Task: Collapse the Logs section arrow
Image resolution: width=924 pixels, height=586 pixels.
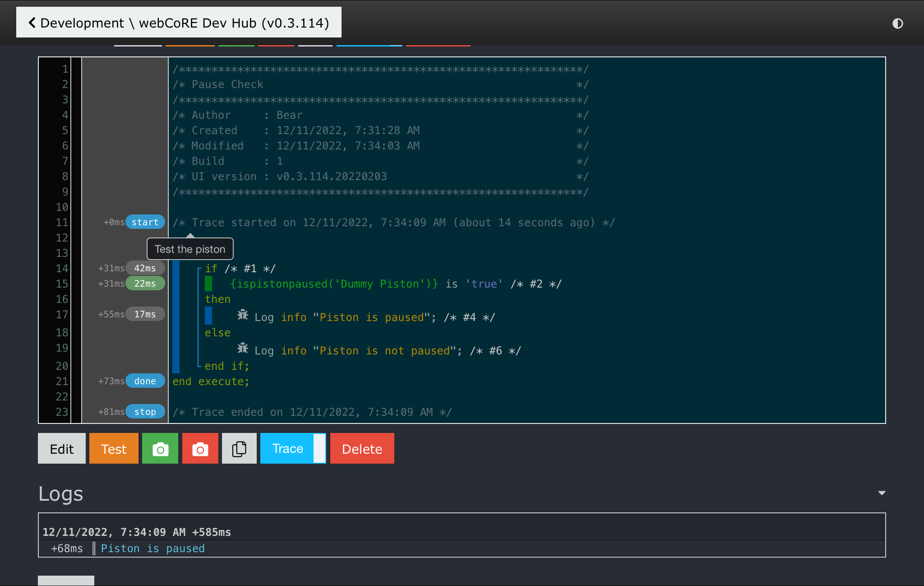Action: (882, 493)
